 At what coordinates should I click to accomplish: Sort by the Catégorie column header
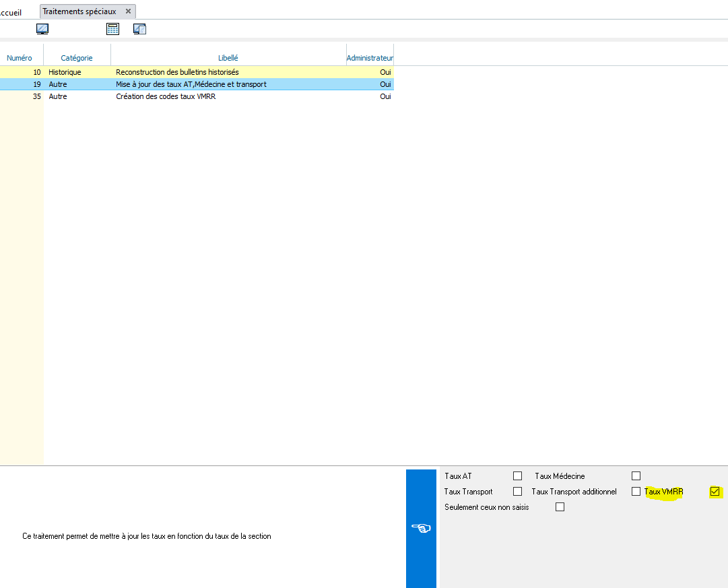[77, 58]
